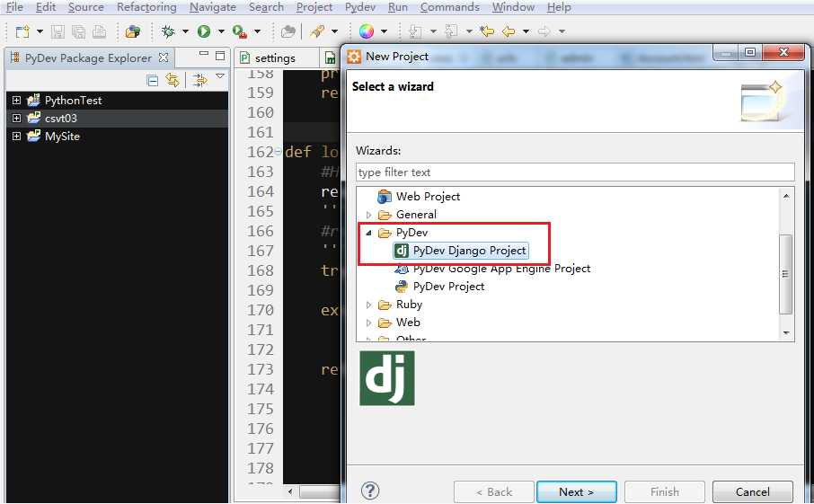Screen dimensions: 814x504
Task: Click the Forward navigation arrow icon
Action: coord(544,31)
